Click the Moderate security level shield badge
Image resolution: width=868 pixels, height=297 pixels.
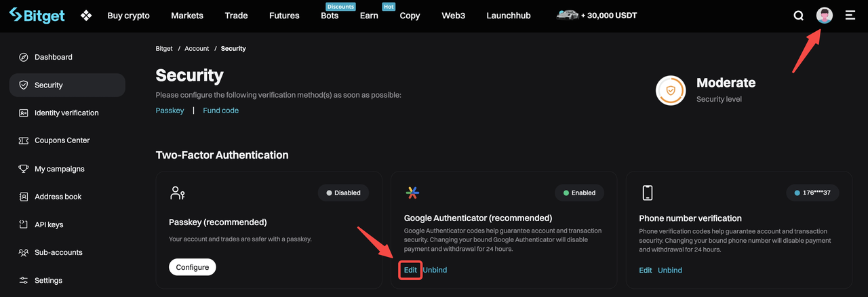coord(671,90)
